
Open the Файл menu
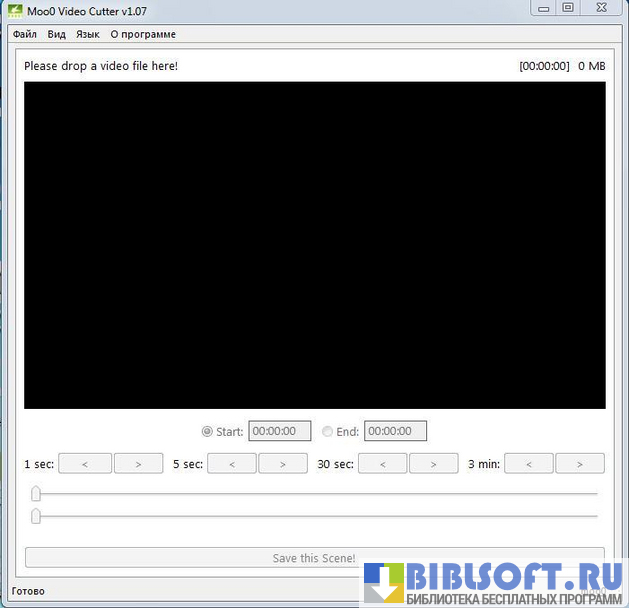click(x=25, y=34)
